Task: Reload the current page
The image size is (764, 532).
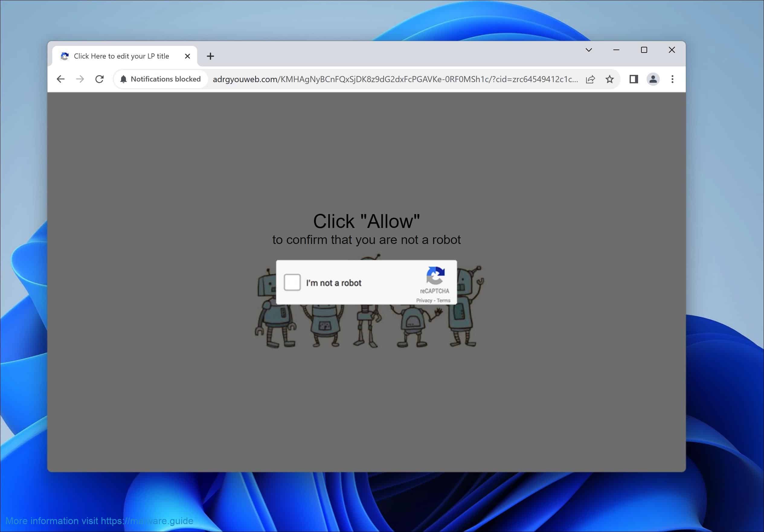Action: click(x=99, y=79)
